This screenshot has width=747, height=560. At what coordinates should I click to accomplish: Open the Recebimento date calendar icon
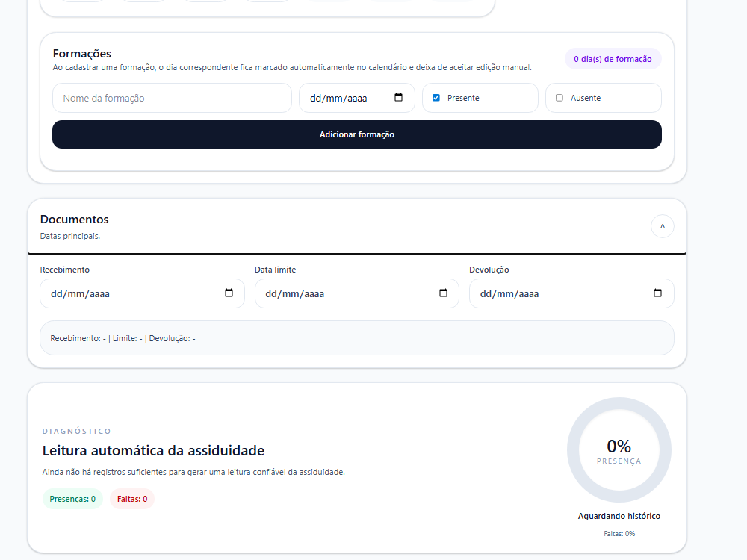[229, 293]
